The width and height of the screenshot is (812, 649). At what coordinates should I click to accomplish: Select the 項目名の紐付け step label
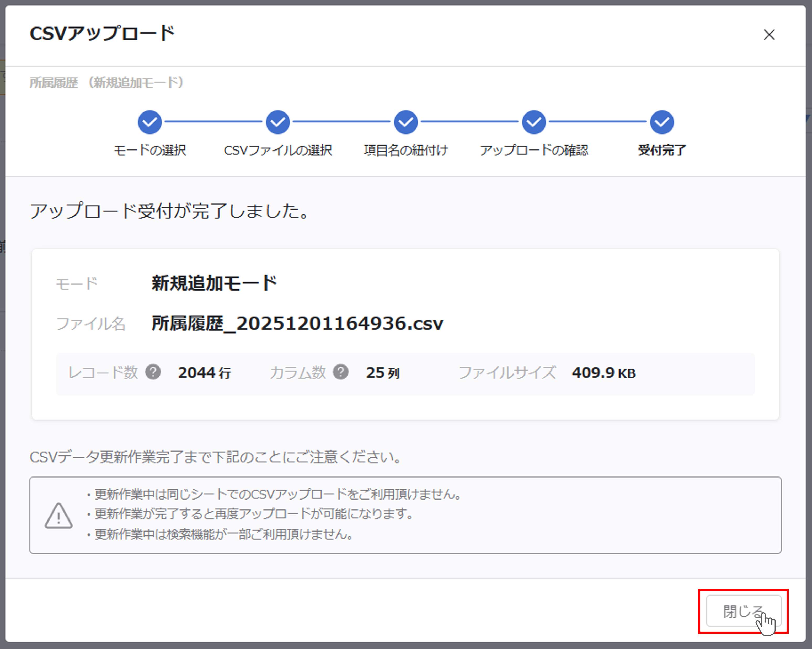click(x=406, y=150)
